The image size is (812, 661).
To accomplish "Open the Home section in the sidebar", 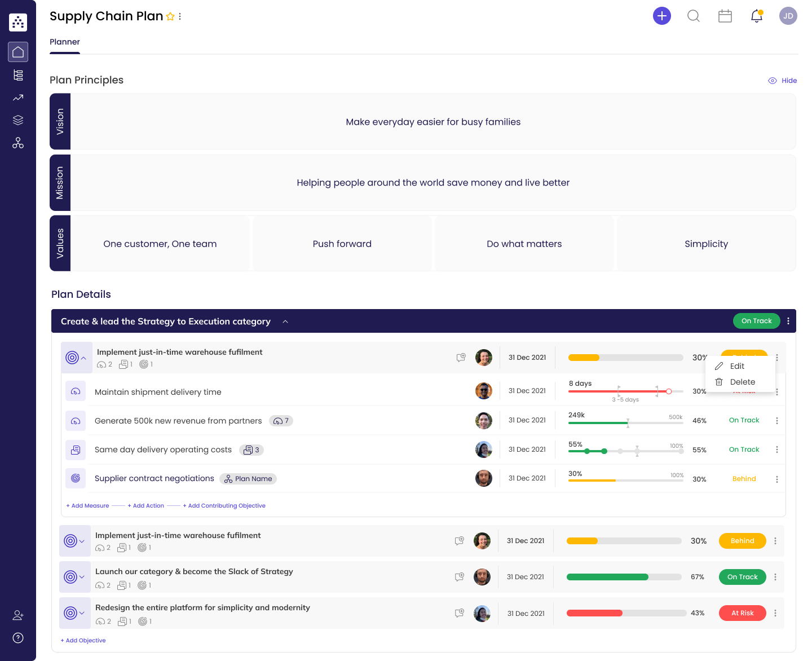I will 18,51.
